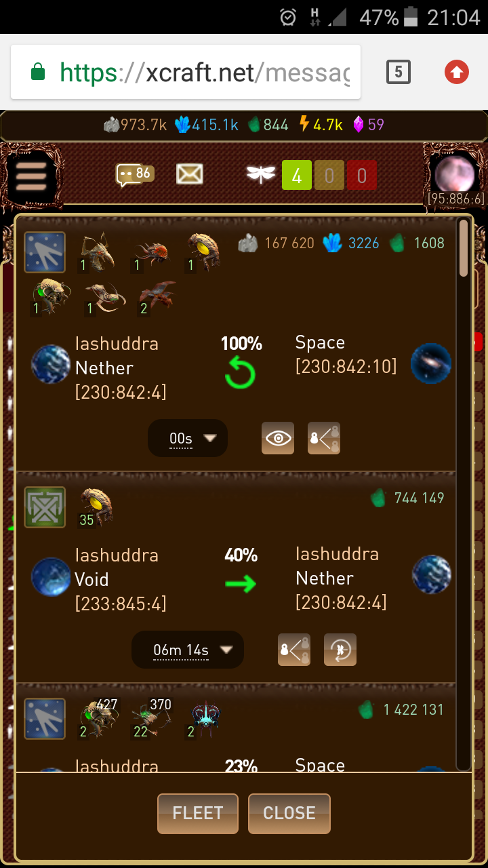This screenshot has width=488, height=868.
Task: Open the hamburger main menu
Action: point(30,177)
